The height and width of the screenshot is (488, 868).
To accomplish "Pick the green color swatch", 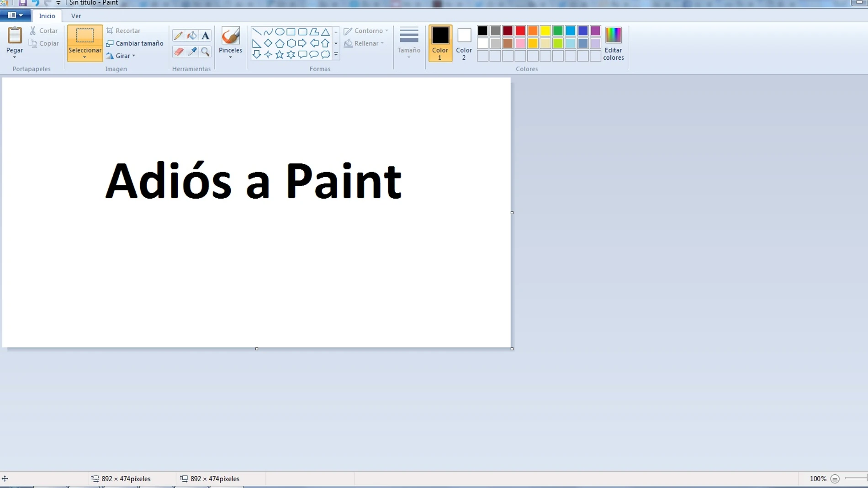I will coord(558,31).
